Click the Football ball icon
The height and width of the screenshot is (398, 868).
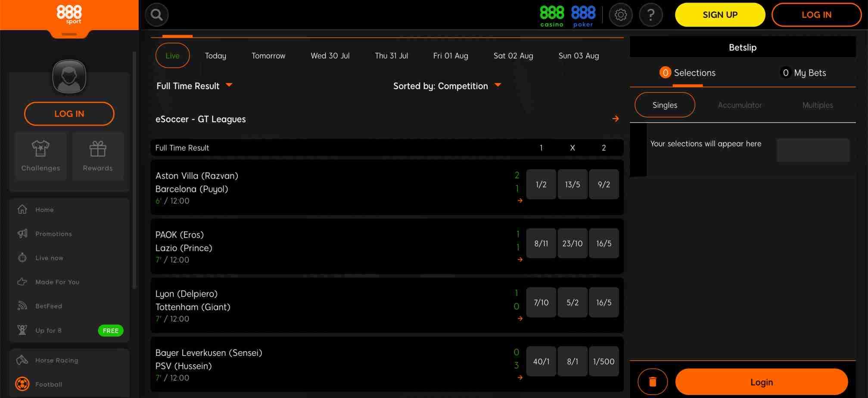(22, 384)
